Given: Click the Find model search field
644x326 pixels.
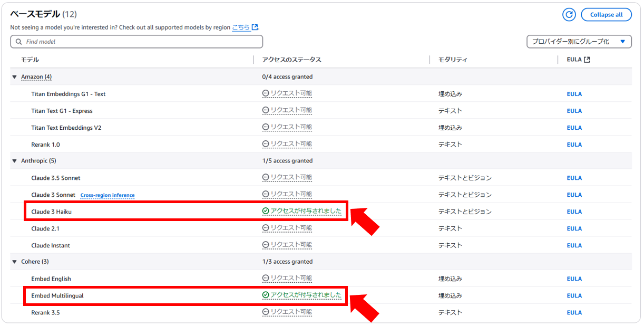Looking at the screenshot, I should pos(136,42).
